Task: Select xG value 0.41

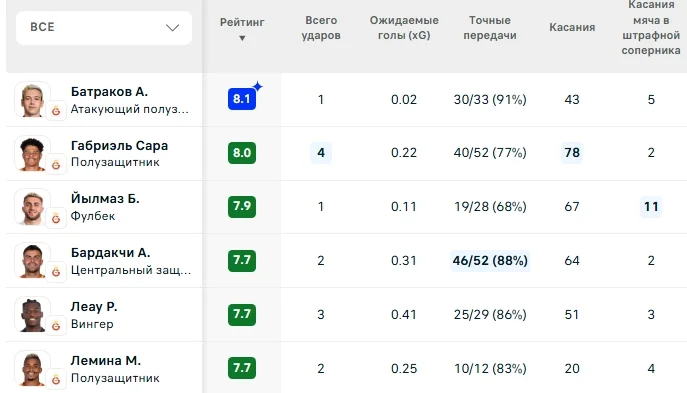Action: 404,315
